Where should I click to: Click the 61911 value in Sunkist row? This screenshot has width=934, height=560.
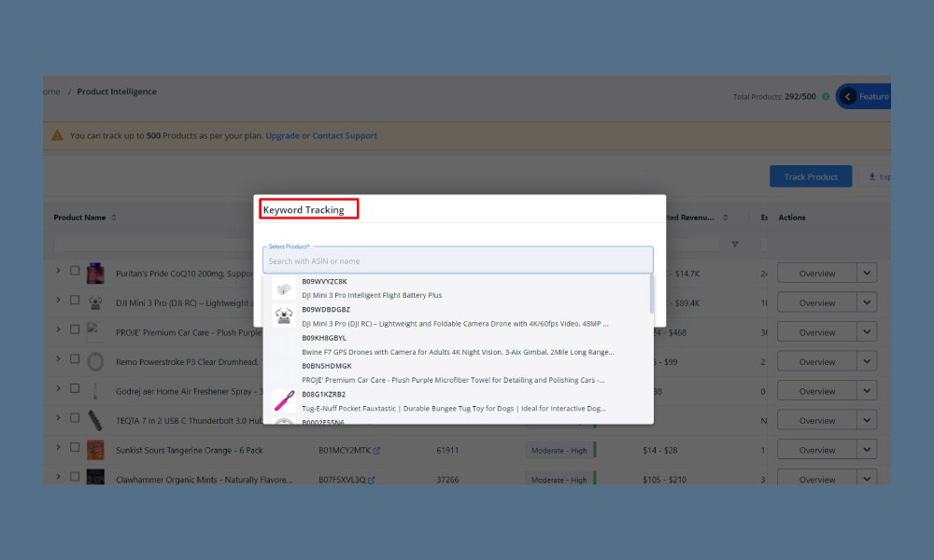[447, 451]
